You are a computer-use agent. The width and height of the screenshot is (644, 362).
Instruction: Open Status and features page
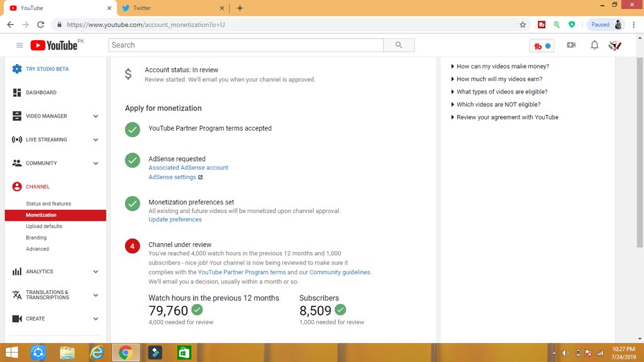point(48,204)
